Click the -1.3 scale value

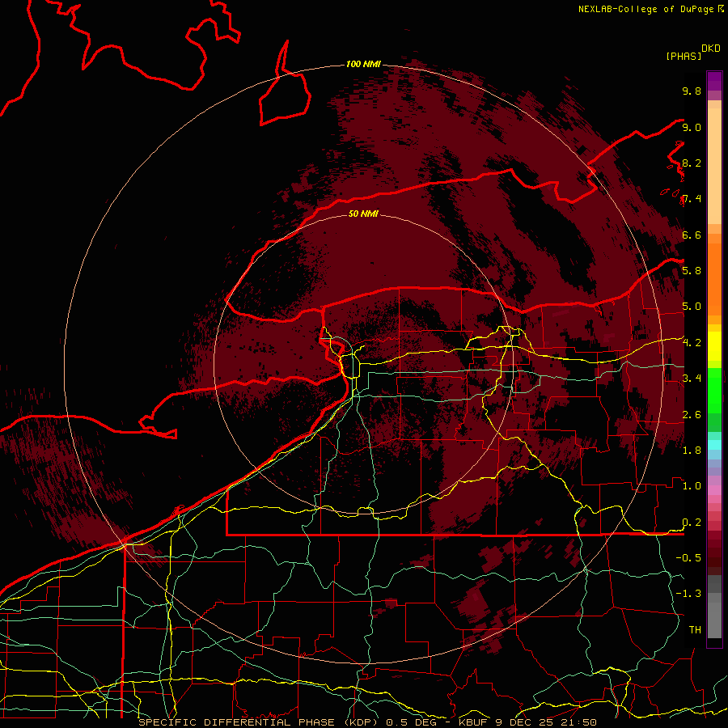(x=688, y=594)
